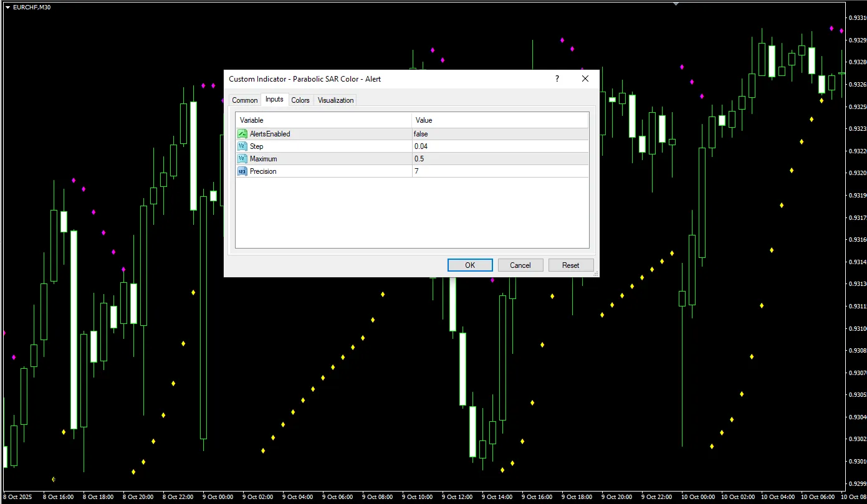This screenshot has width=867, height=504.
Task: Select the Step value 0.04 field
Action: tap(499, 146)
